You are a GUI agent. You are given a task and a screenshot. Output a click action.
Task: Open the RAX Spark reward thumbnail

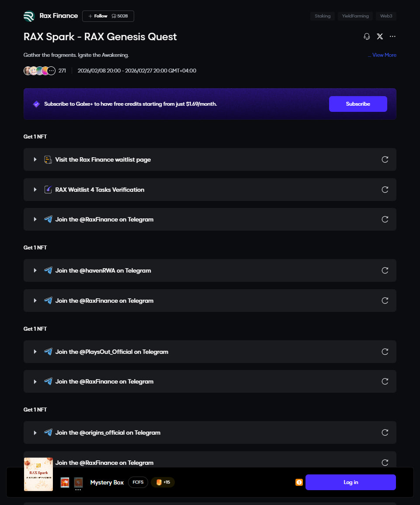pos(38,474)
